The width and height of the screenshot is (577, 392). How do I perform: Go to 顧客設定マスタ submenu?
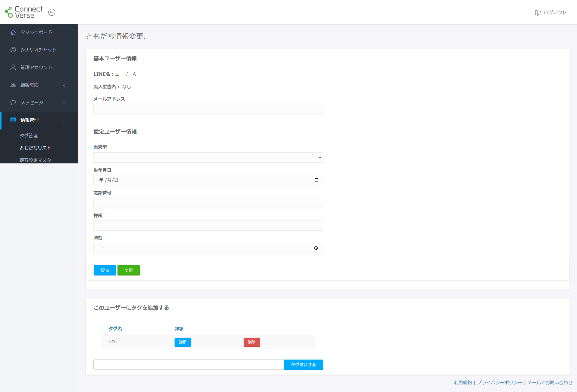click(35, 160)
